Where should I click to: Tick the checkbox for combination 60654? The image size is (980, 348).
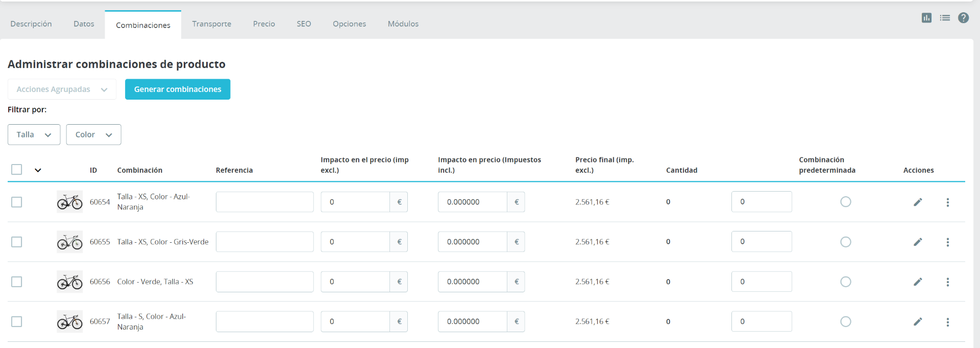(17, 202)
